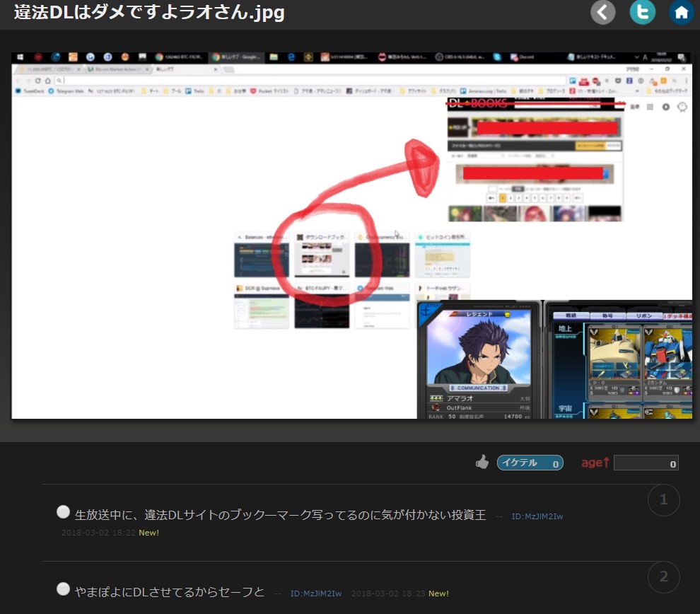This screenshot has width=700, height=614.
Task: Click the second comment starting with やまぽよ
Action: (x=170, y=591)
